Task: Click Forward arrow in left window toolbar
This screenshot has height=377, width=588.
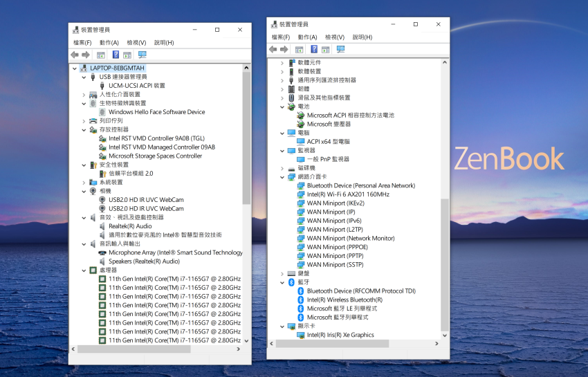Action: [86, 55]
